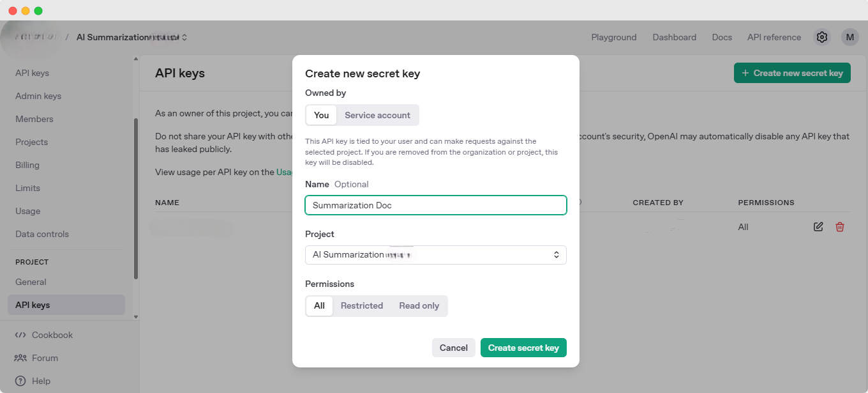Open the Forum from the sidebar

(x=45, y=358)
